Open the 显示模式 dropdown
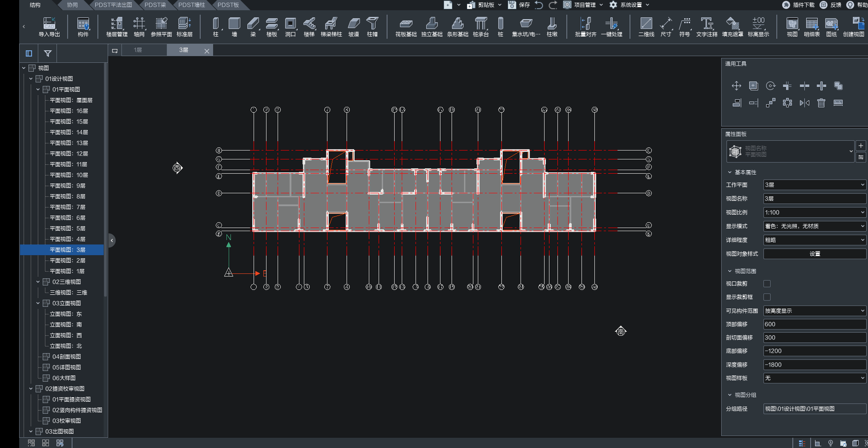The width and height of the screenshot is (868, 448). 815,226
